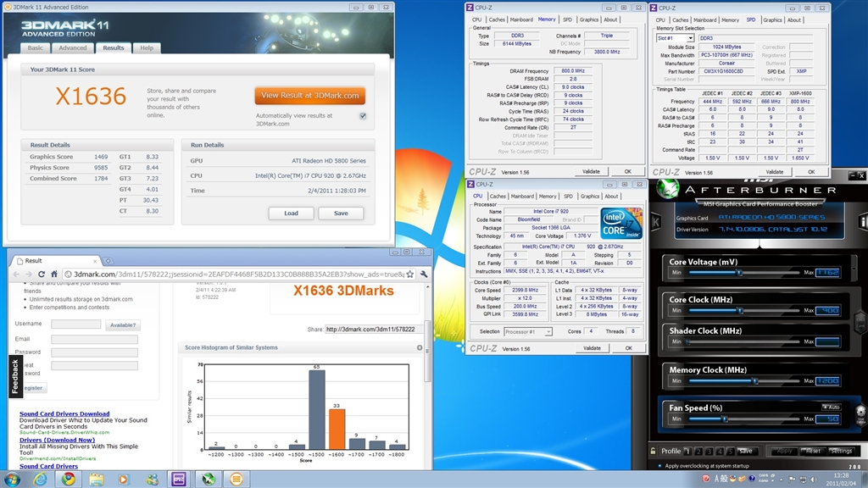Open the memory Slot #1 dropdown
868x488 pixels.
click(675, 38)
